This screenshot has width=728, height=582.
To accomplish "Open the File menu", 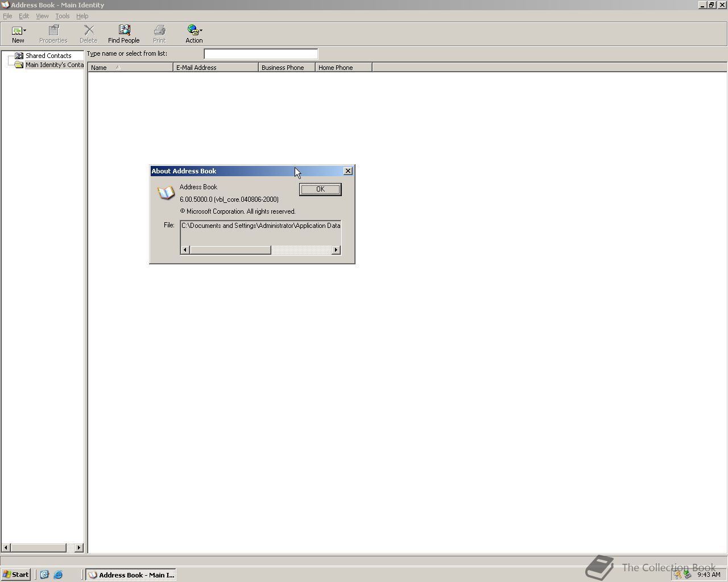I will tap(7, 16).
